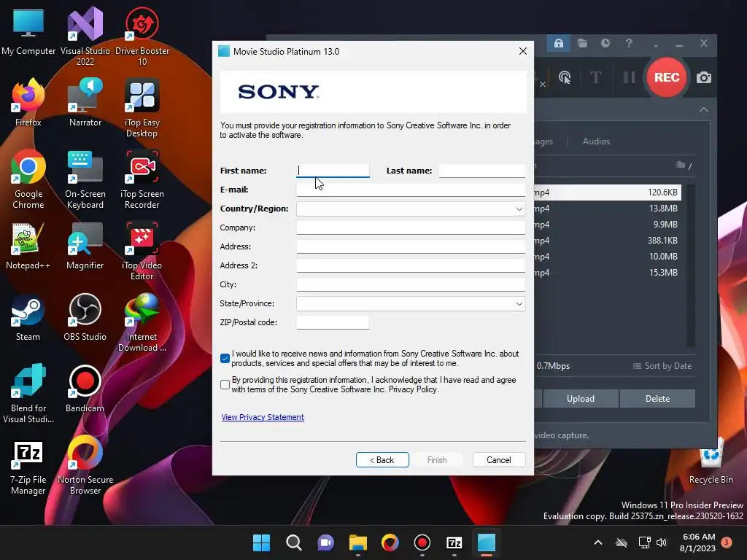Image resolution: width=747 pixels, height=560 pixels.
Task: Open Sort by Date option in recorder
Action: tap(662, 366)
